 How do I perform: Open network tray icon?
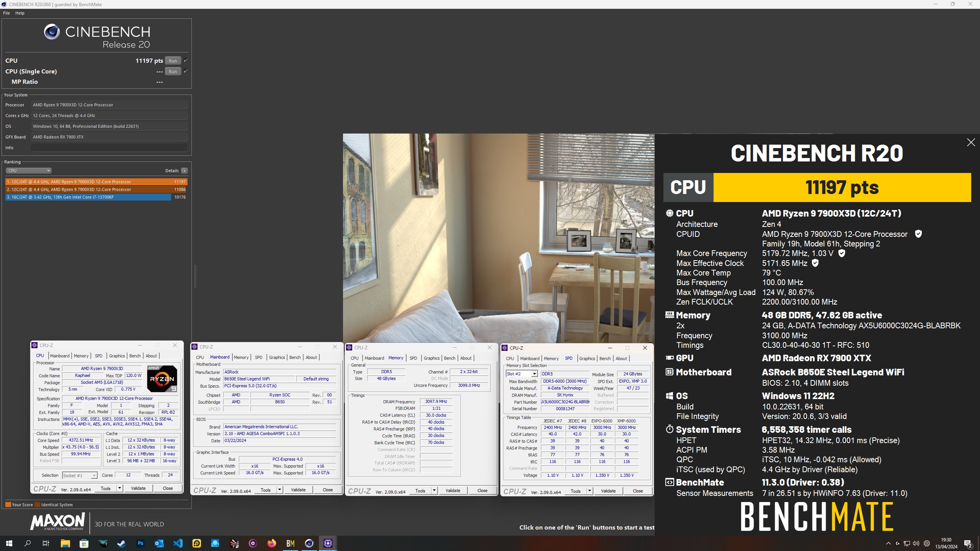tap(907, 543)
